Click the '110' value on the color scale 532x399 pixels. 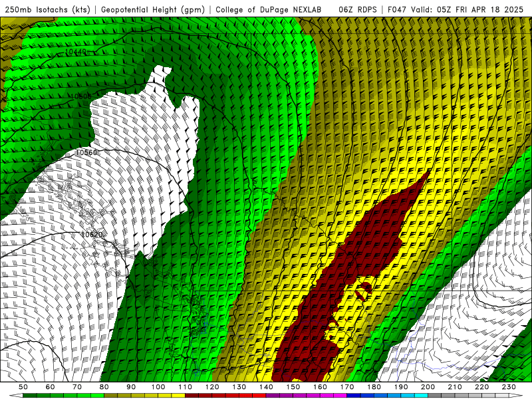[186, 387]
